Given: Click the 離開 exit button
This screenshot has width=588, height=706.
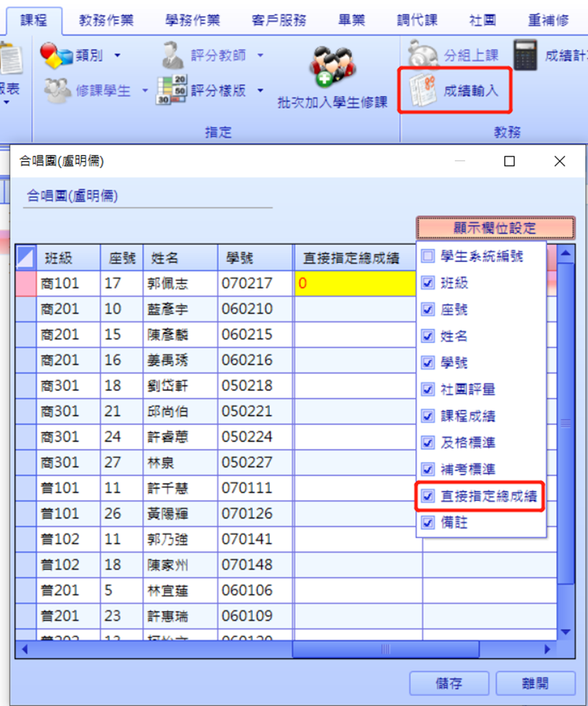Looking at the screenshot, I should tap(535, 683).
